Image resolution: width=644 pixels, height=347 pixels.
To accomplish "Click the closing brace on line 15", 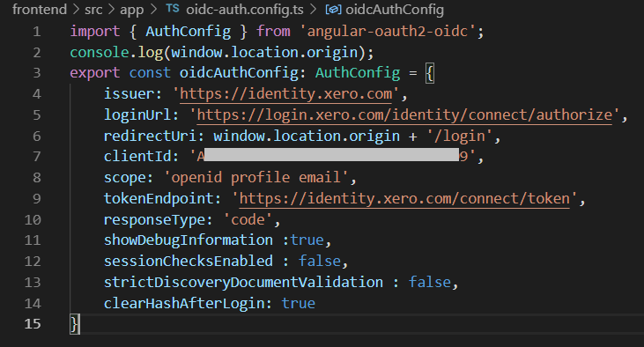I will 74,324.
